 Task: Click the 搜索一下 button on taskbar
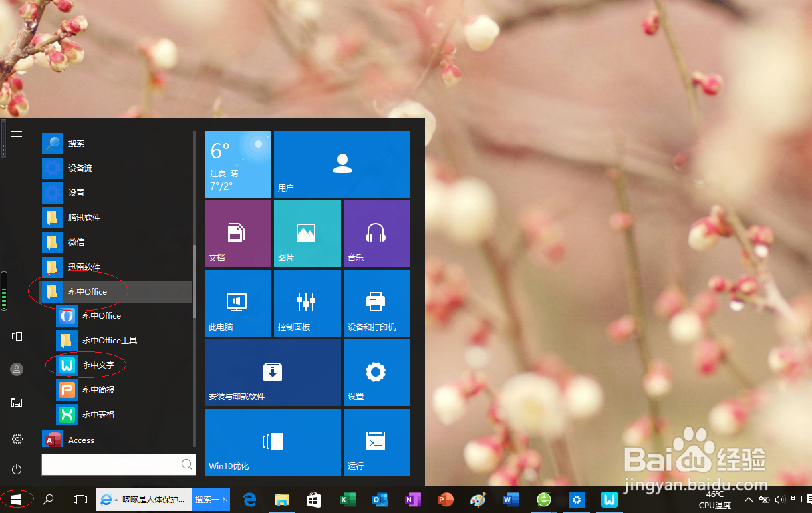[211, 500]
